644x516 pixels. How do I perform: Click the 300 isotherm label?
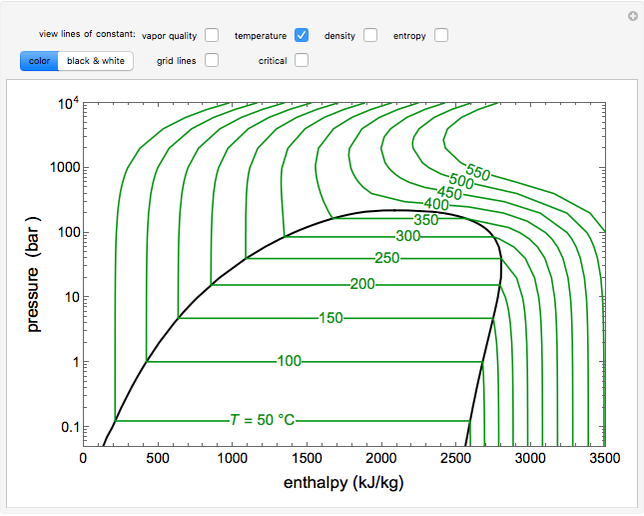[x=407, y=236]
